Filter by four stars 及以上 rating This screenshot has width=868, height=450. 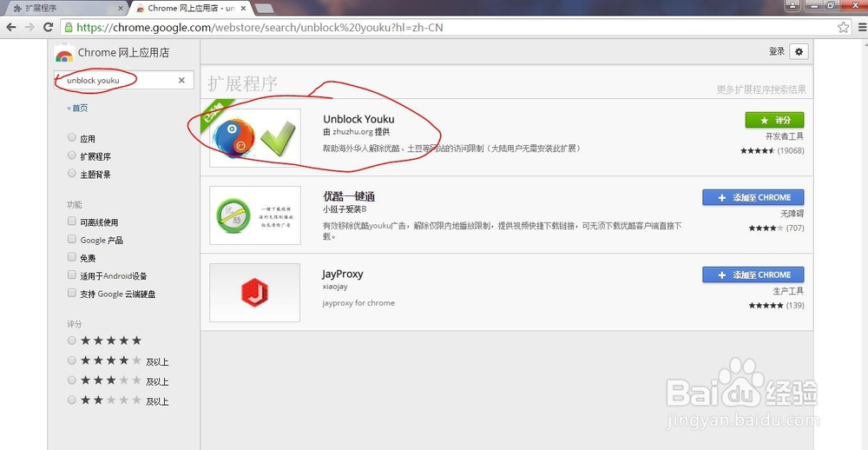[x=71, y=361]
